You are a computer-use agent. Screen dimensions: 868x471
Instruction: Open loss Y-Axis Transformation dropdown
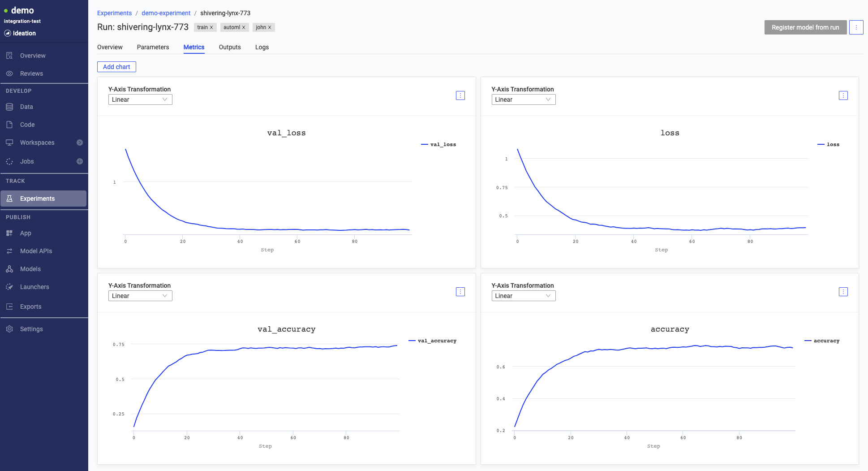524,99
